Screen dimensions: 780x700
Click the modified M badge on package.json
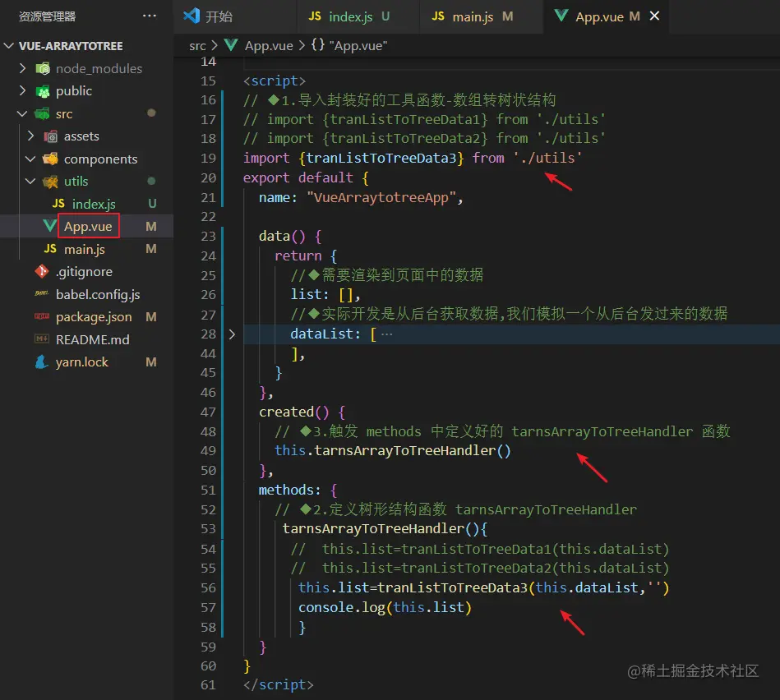(x=151, y=316)
